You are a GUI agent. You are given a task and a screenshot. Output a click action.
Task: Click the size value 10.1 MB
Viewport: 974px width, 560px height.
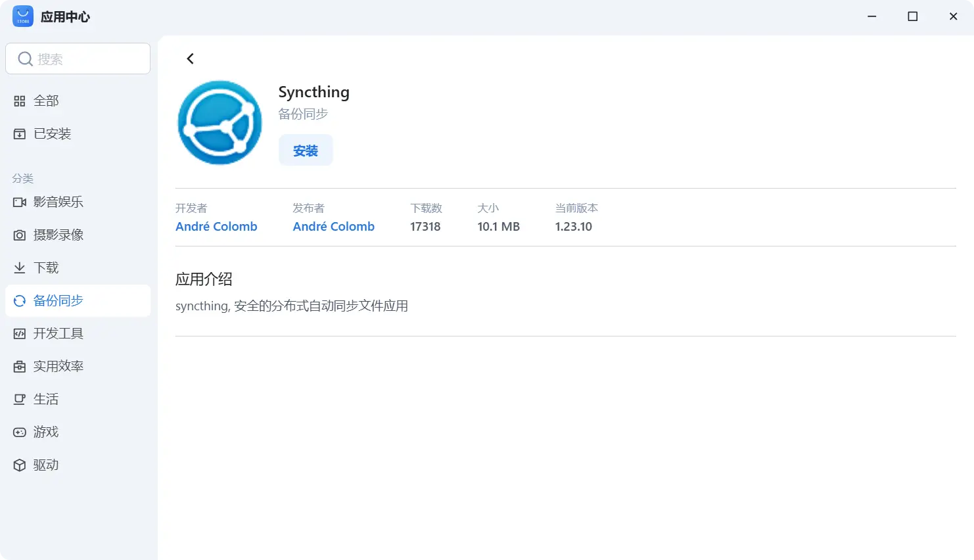(x=498, y=226)
